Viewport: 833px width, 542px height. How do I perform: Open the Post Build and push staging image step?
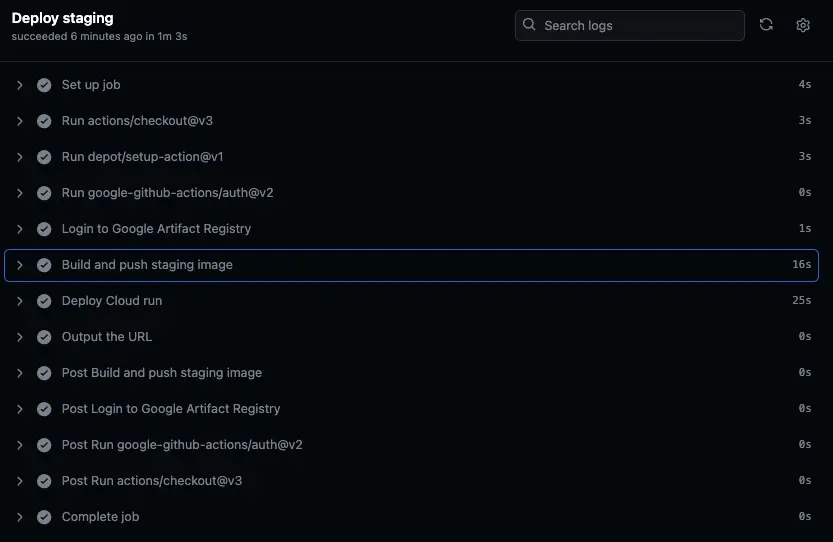pyautogui.click(x=161, y=373)
